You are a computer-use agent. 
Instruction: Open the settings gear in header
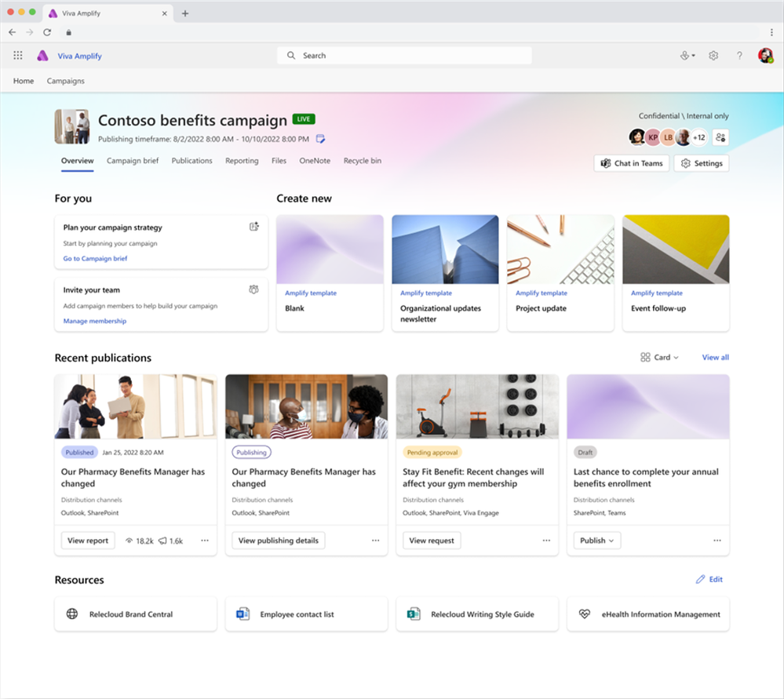713,56
